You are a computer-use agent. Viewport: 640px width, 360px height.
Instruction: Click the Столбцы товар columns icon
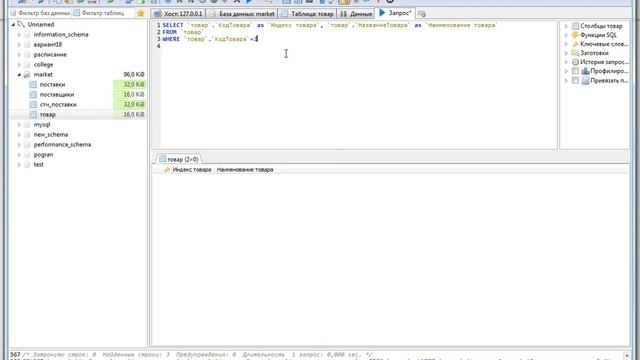tap(575, 26)
